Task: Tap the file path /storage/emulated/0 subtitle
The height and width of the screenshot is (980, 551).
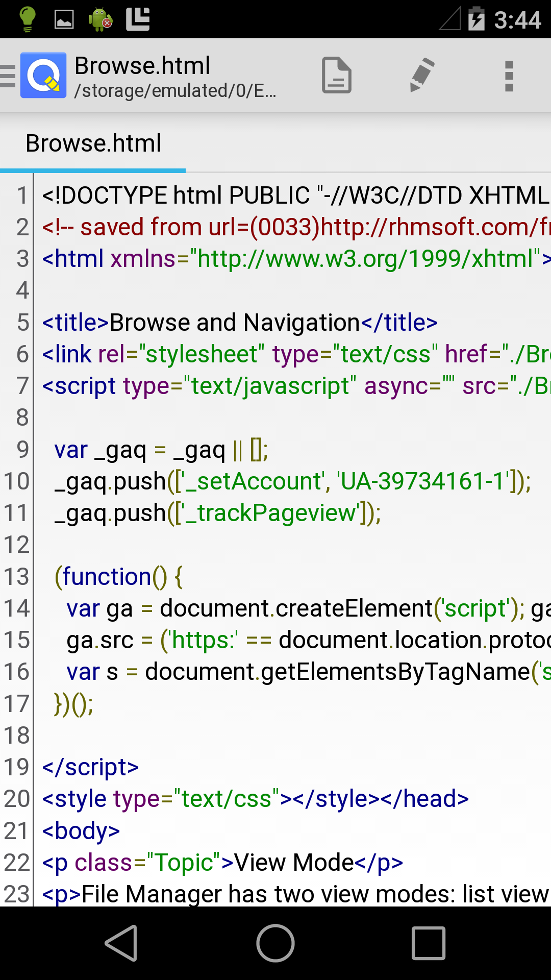Action: [x=175, y=91]
